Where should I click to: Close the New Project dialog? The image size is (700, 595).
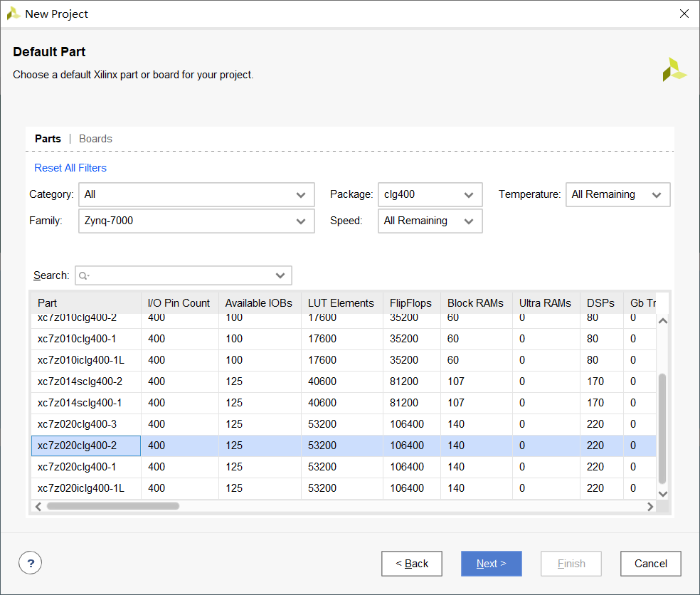[x=684, y=14]
